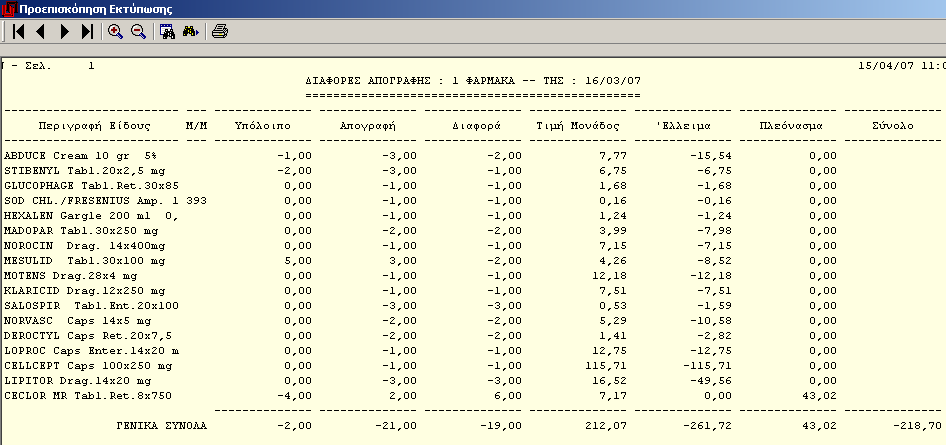Click total unit price '212,07'

[x=606, y=426]
